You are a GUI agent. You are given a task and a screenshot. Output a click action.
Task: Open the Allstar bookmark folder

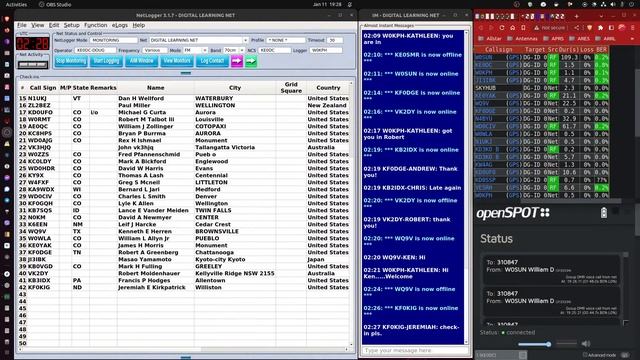490,38
